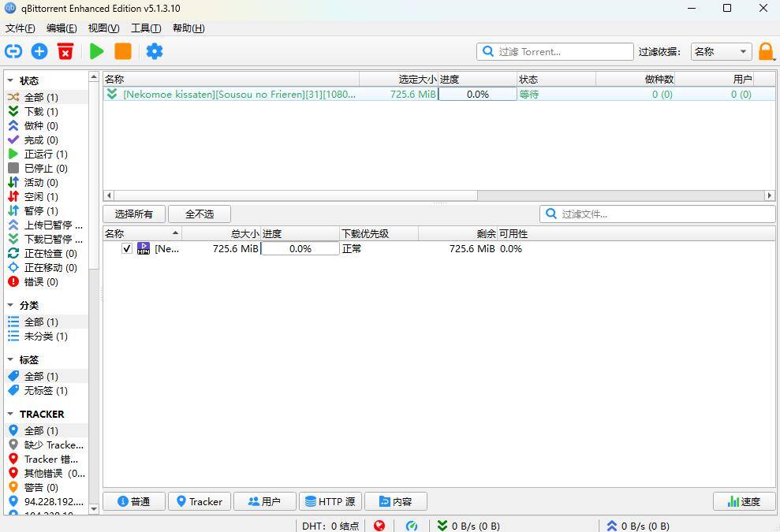Open settings via the gear icon
The height and width of the screenshot is (532, 780).
tap(155, 51)
